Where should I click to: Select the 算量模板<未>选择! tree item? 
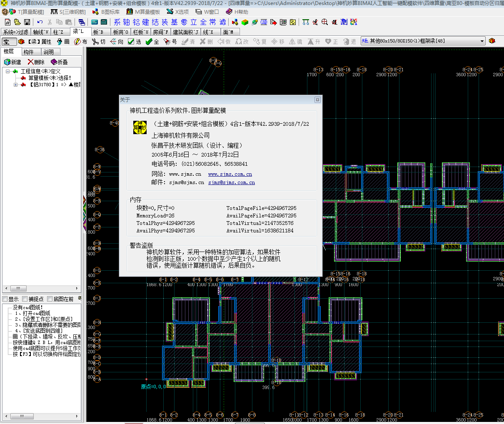coord(50,78)
